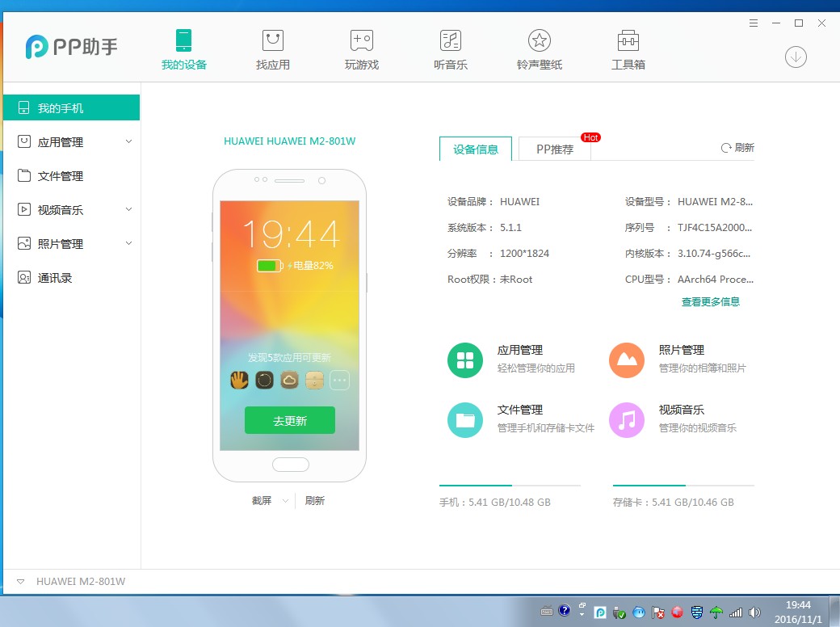Screen dimensions: 840x627
Task: Click the phone home button on preview
Action: click(291, 465)
